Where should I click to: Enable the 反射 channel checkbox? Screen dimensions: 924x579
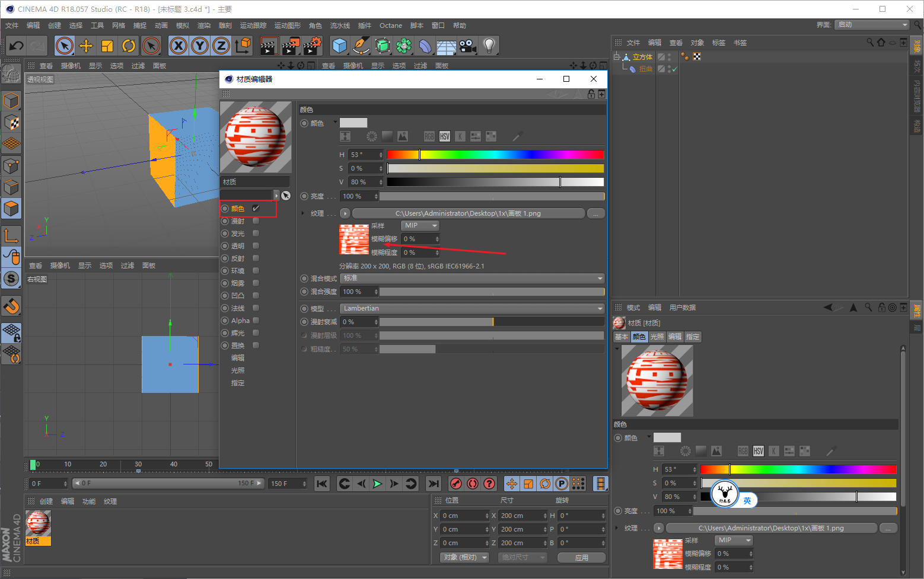(256, 258)
